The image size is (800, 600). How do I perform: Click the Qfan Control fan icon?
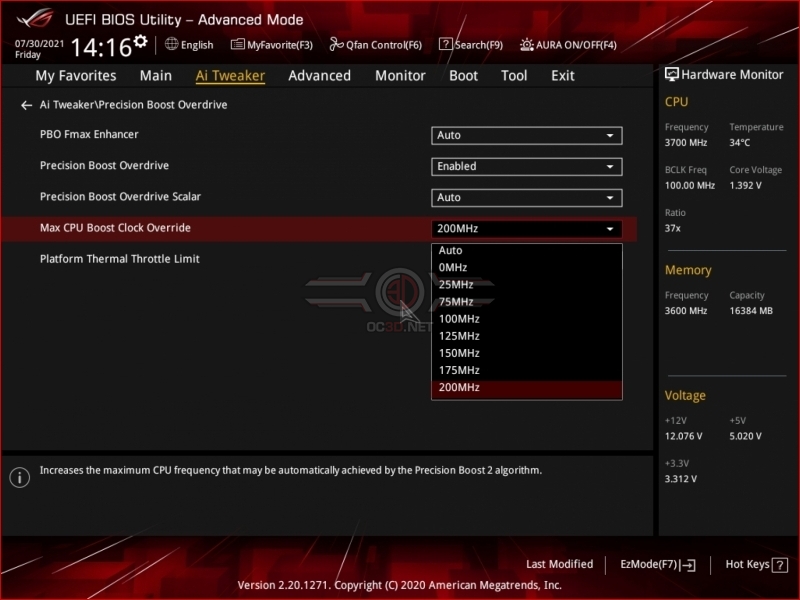click(x=336, y=44)
